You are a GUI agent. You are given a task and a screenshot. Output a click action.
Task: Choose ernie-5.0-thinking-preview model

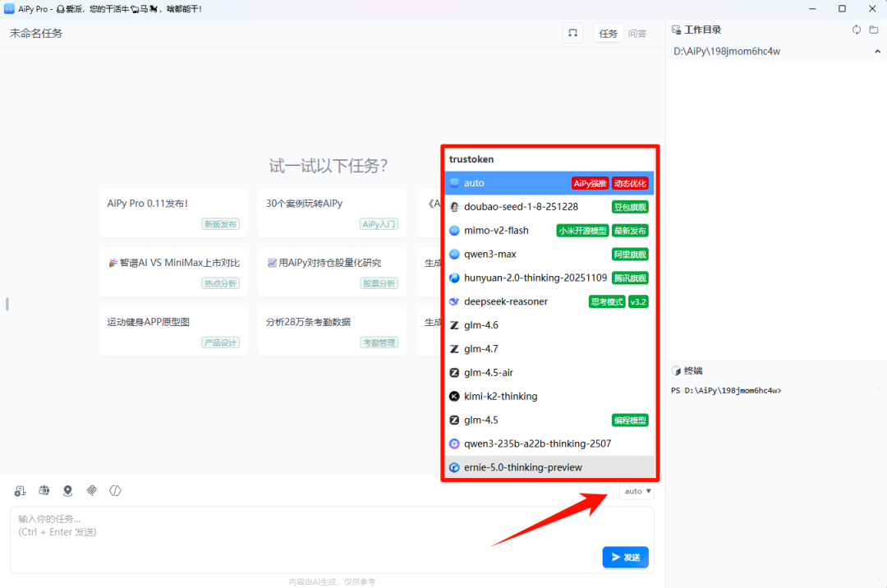549,467
